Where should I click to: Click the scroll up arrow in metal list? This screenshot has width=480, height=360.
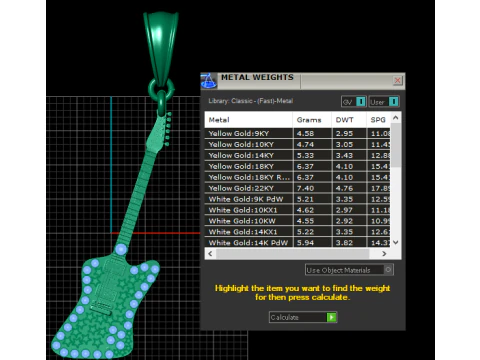[x=396, y=118]
